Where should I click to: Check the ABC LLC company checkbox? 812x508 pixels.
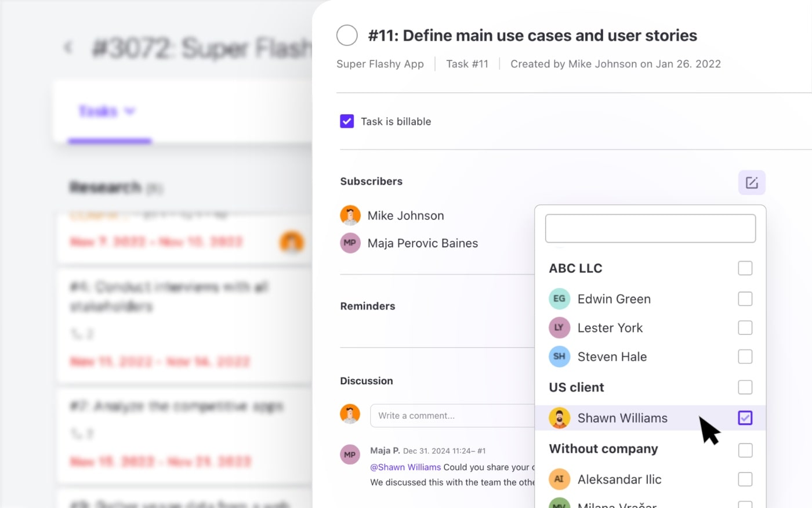745,268
